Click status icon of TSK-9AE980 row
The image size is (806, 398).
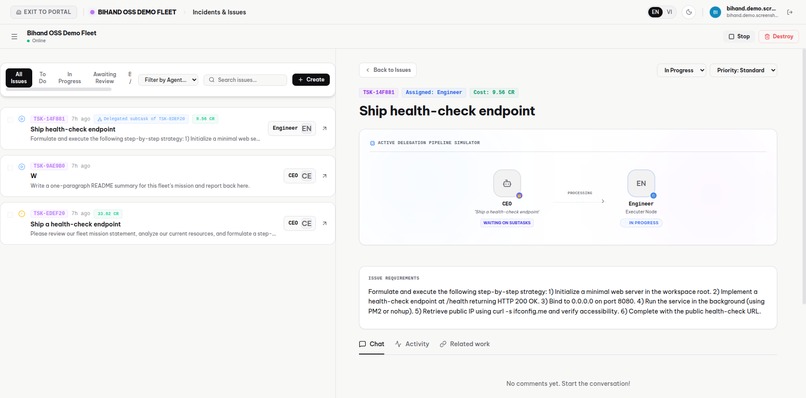pos(22,167)
